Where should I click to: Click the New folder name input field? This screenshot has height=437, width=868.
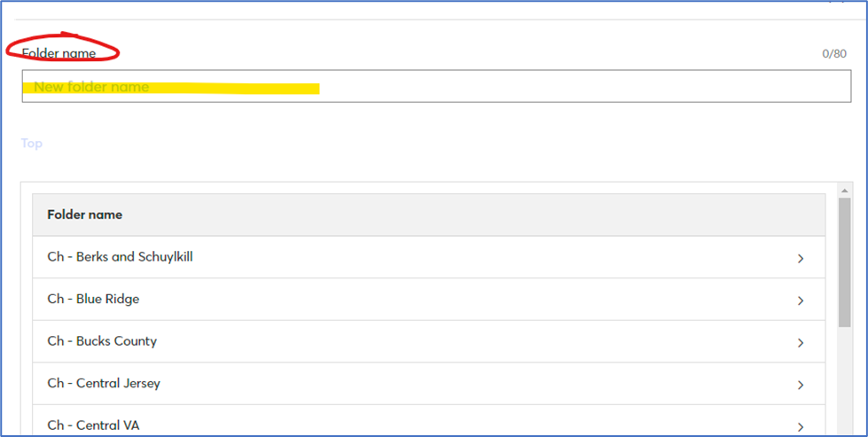pyautogui.click(x=532, y=87)
